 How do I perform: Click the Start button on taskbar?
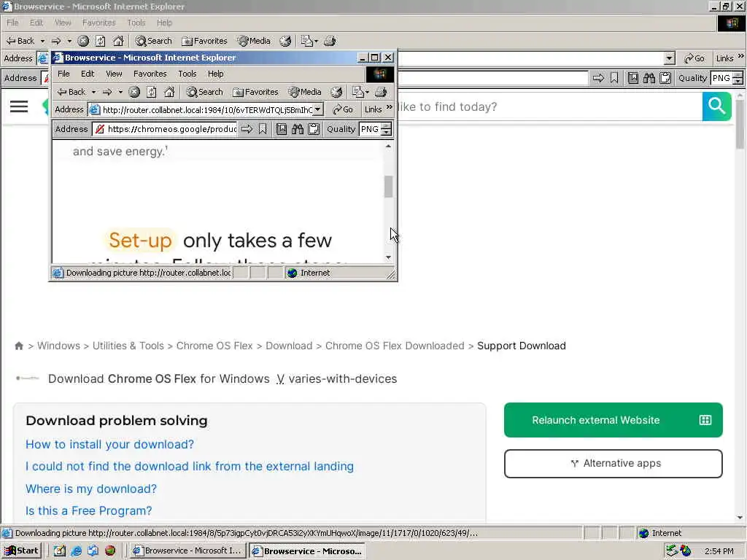point(21,551)
